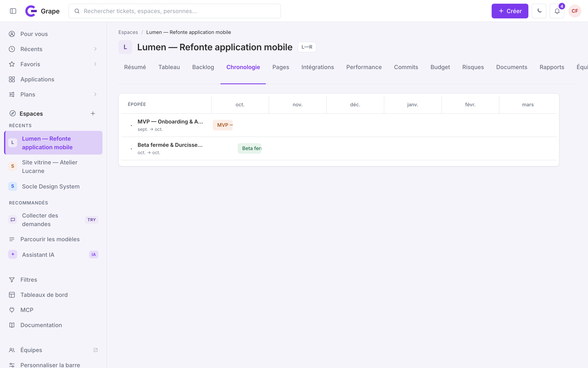Open Site vitrine — Atelier Lucarne space
This screenshot has width=588, height=368.
(x=53, y=166)
